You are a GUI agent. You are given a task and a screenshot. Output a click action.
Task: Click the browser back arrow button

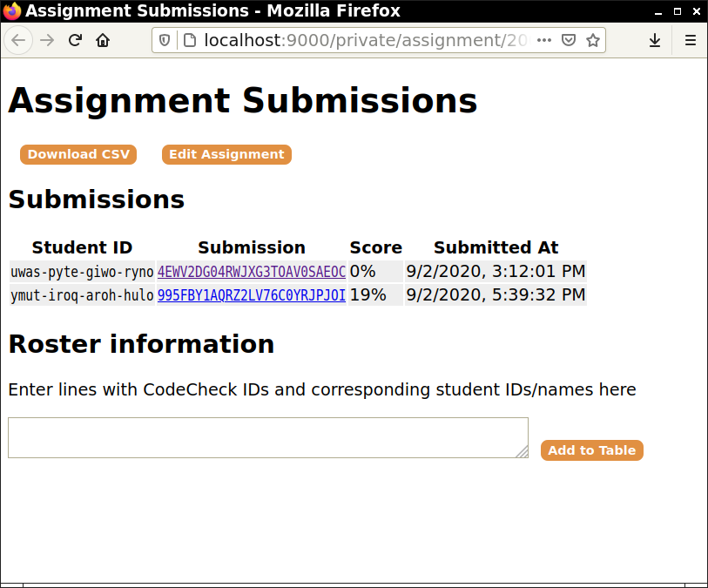pyautogui.click(x=19, y=40)
